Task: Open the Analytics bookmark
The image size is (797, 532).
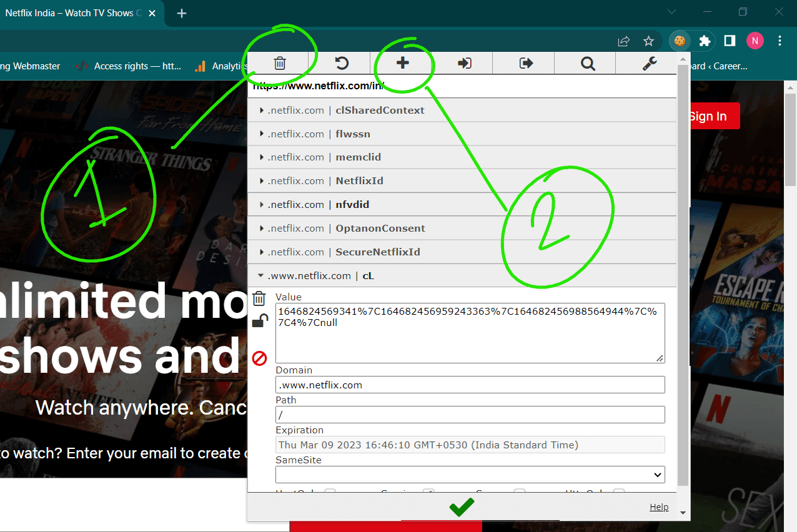Action: coord(222,66)
